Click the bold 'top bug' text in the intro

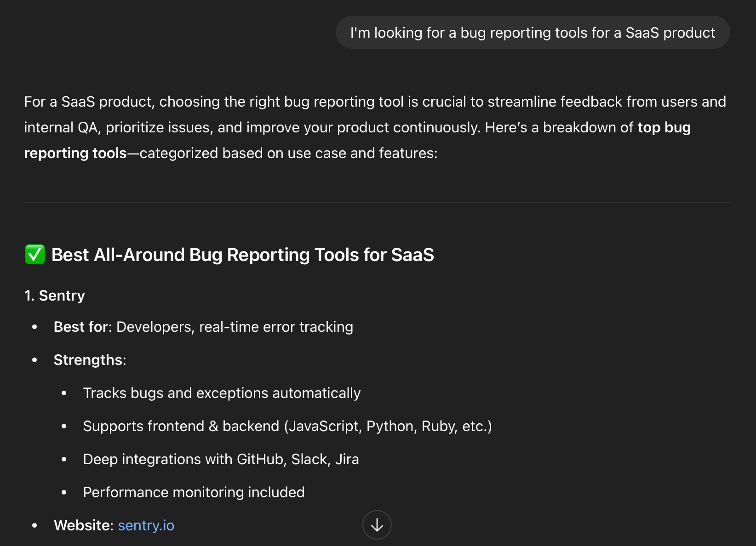[664, 127]
